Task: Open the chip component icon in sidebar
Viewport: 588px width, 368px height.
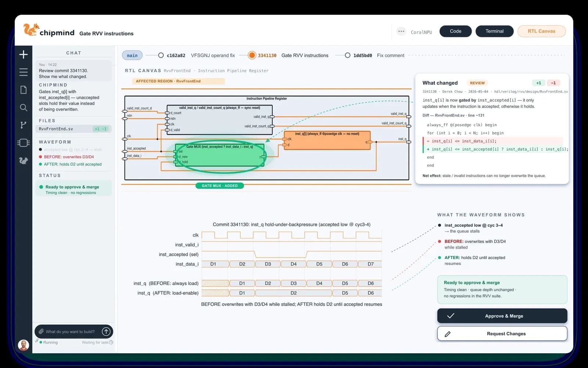Action: click(x=24, y=143)
